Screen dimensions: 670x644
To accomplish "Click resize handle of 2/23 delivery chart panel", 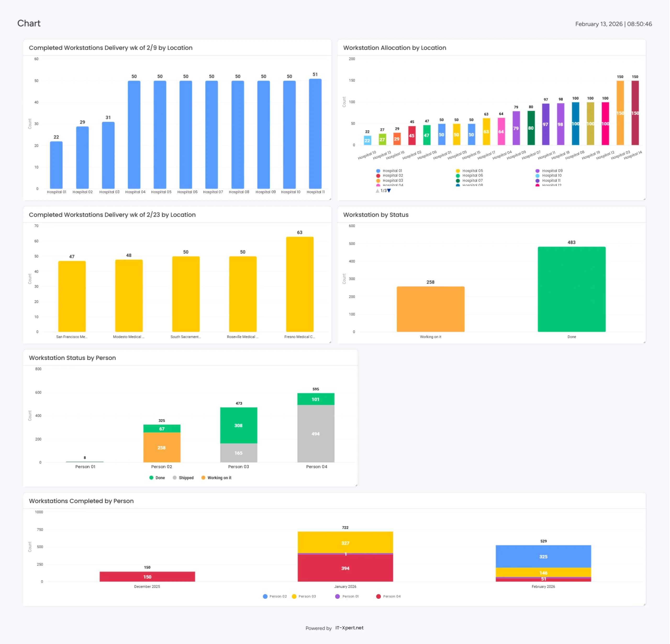I will [330, 342].
